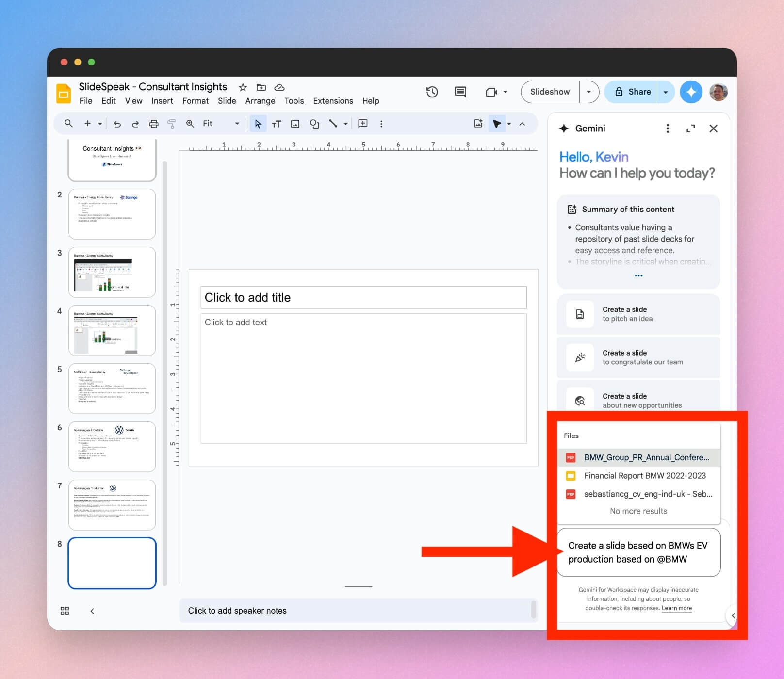
Task: Select slide 5 thumbnail in the filmstrip
Action: [112, 388]
